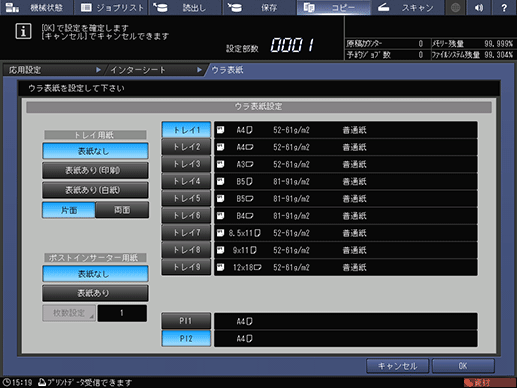Viewport: 517px width, 388px height.
Task: Click the paper icon in トレイ5 row
Action: click(x=220, y=199)
